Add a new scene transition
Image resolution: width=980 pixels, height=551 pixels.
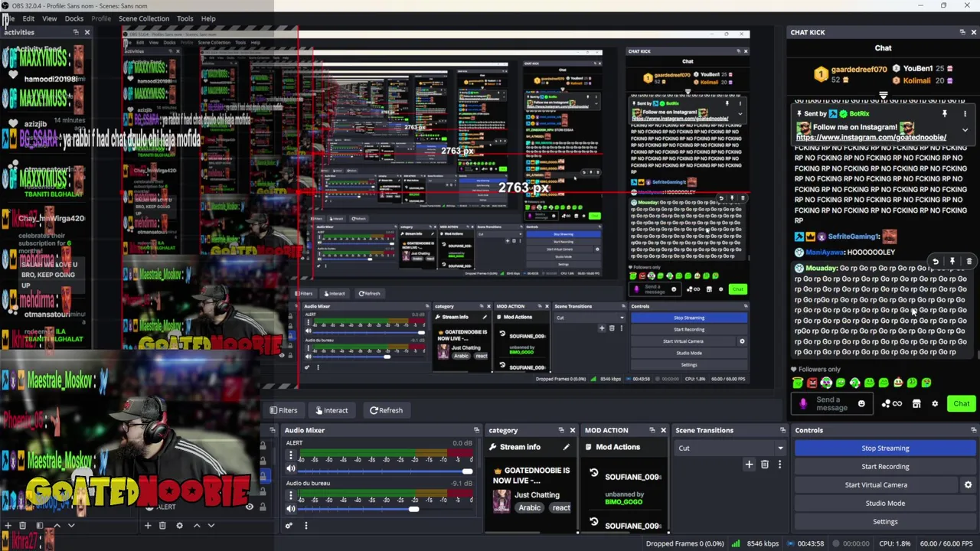click(749, 465)
